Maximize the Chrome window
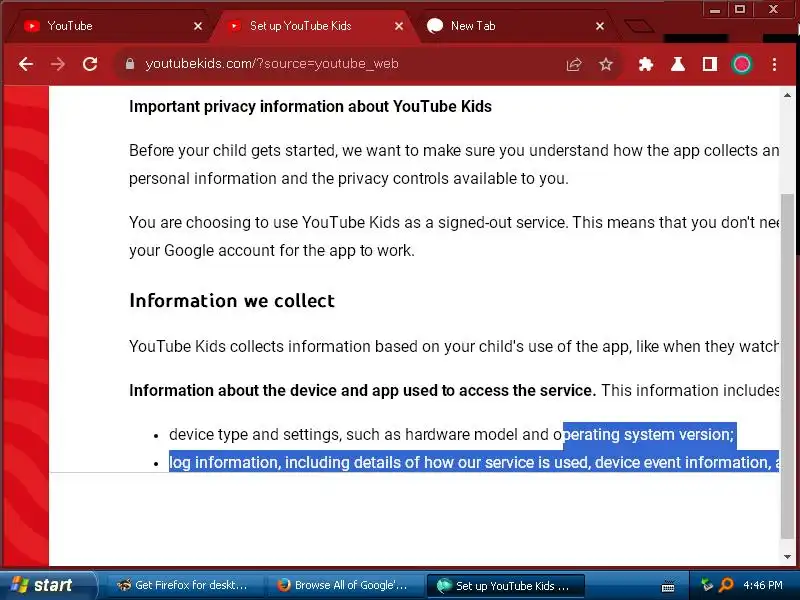The height and width of the screenshot is (600, 800). tap(740, 9)
